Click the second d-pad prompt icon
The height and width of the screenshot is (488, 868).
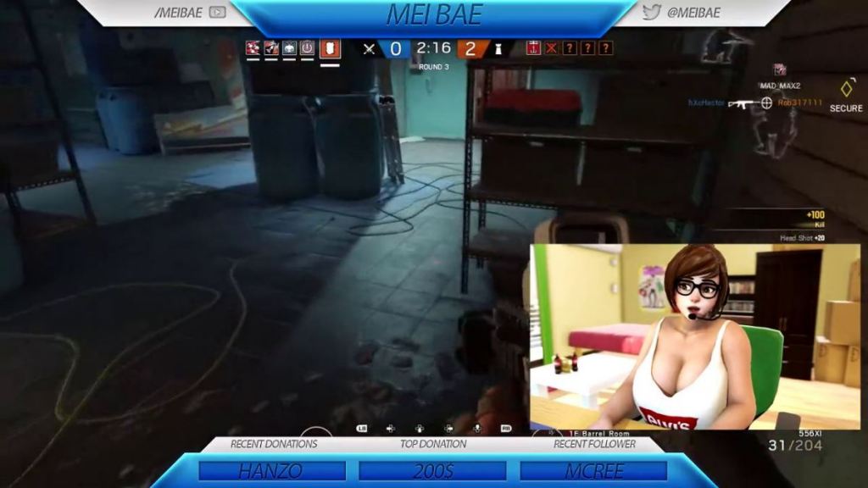coord(420,428)
